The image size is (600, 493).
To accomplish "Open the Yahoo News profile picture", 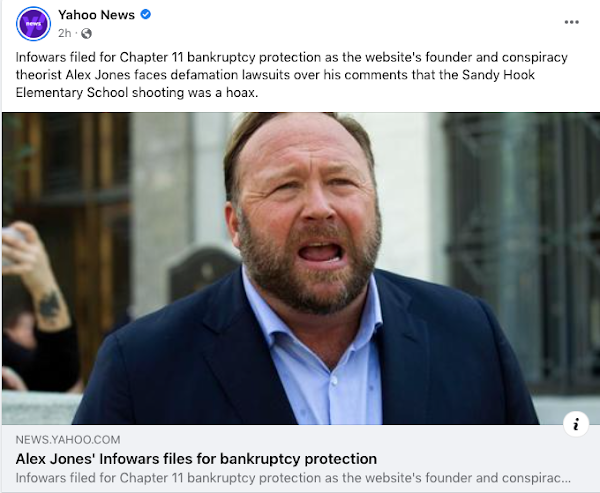I will [x=33, y=24].
